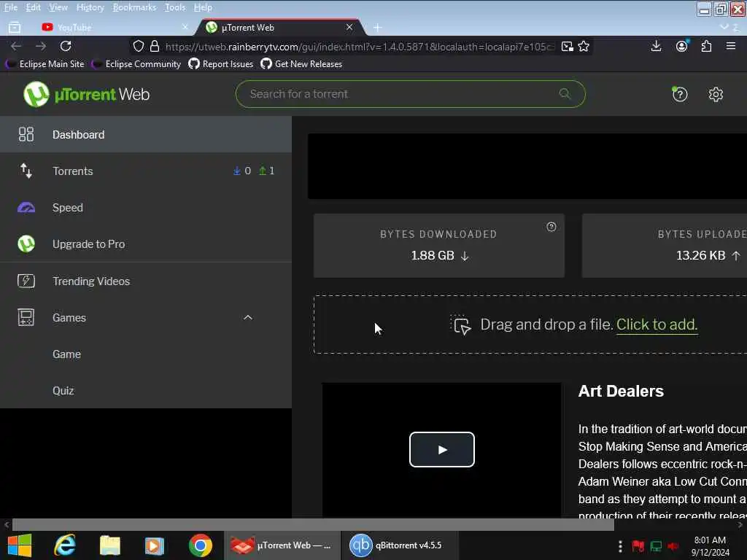This screenshot has height=560, width=747.
Task: Click the Speed gauge icon
Action: pyautogui.click(x=26, y=208)
